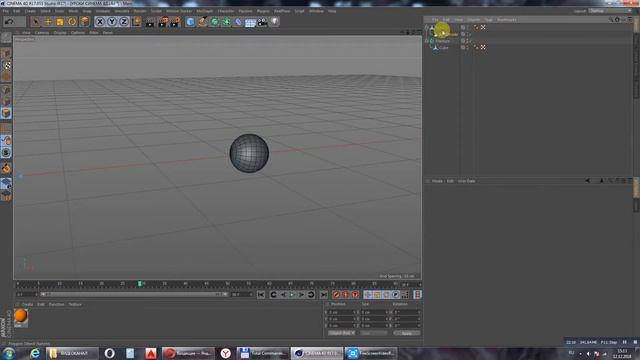Click the back arrow in Attribute Manager

(587, 180)
